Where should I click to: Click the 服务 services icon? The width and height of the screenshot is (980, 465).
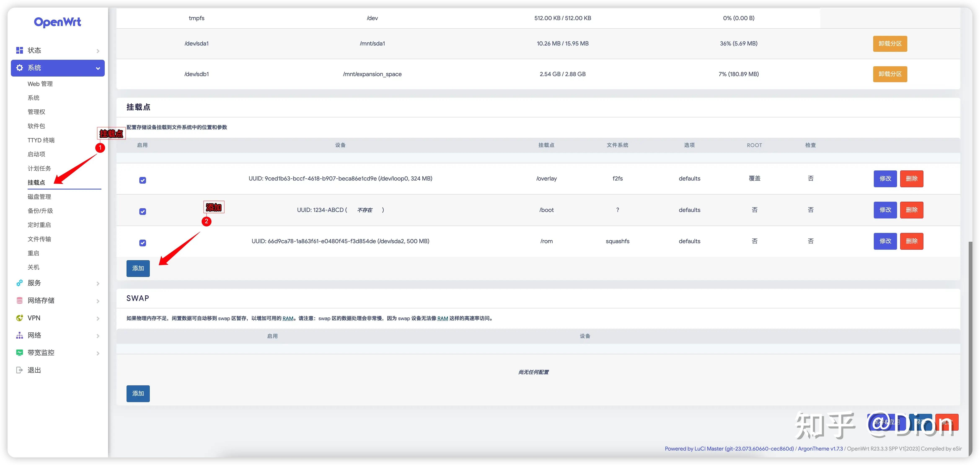19,283
